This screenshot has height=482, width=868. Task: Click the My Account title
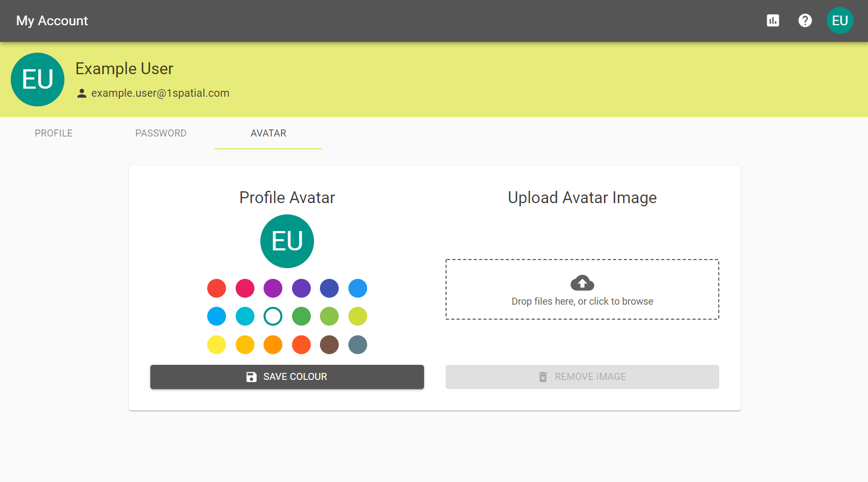pyautogui.click(x=52, y=21)
